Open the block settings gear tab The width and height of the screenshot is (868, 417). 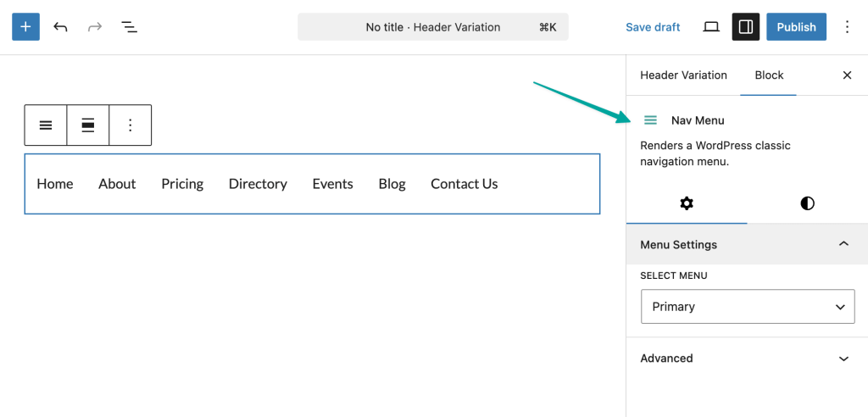point(687,203)
